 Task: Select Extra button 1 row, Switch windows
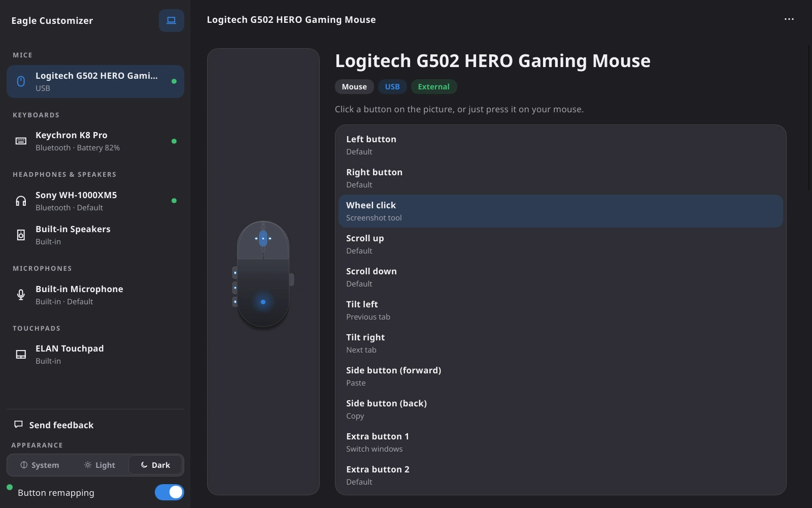coord(561,442)
